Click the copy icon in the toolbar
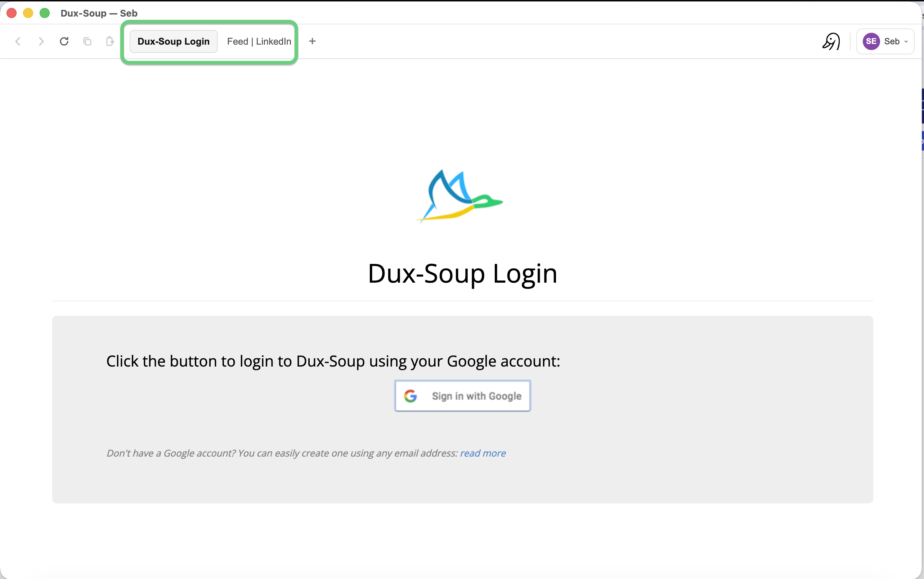 (x=87, y=41)
